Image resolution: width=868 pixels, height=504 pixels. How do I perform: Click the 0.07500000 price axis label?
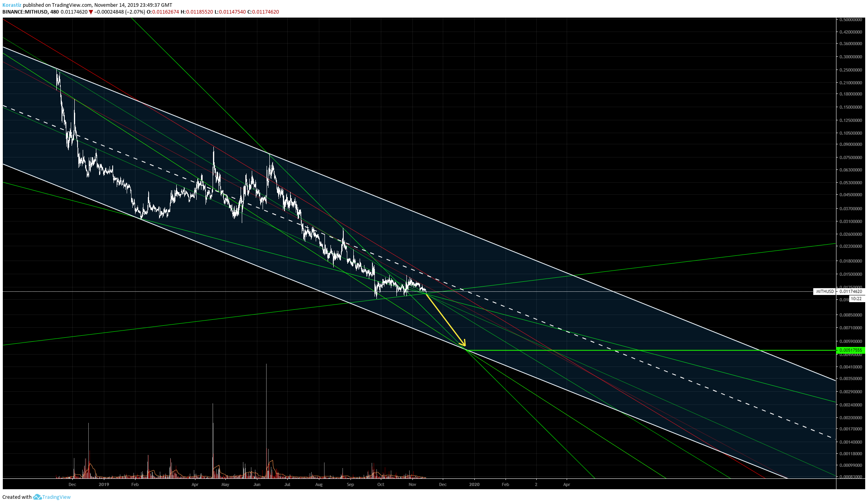click(851, 157)
